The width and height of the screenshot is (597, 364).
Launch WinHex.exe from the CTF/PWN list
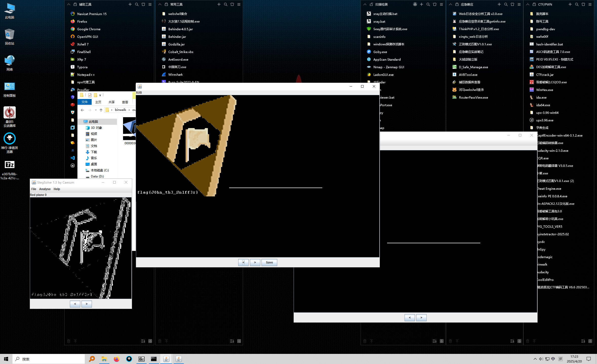click(x=544, y=90)
